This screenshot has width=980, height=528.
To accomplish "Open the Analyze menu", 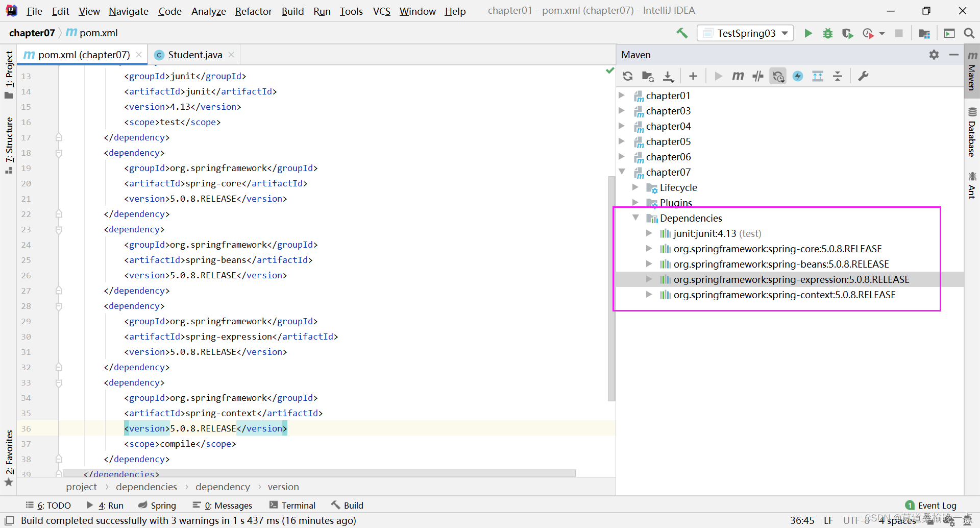I will click(208, 11).
